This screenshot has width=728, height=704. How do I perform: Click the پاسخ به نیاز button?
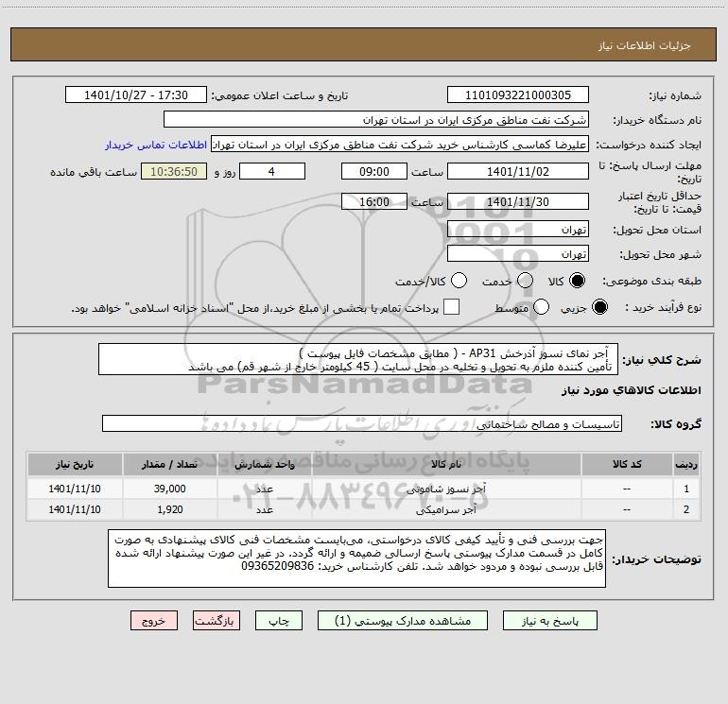pos(550,621)
